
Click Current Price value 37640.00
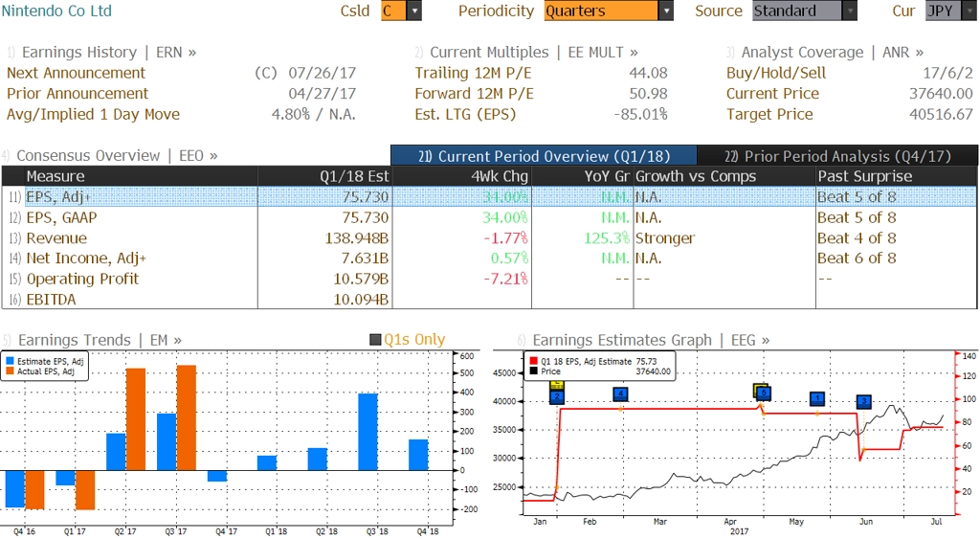click(x=942, y=94)
